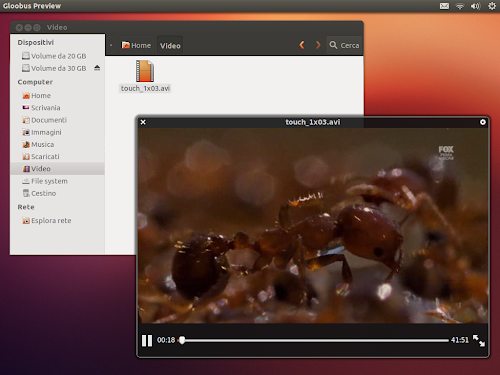Click the Computer section header

coord(35,82)
